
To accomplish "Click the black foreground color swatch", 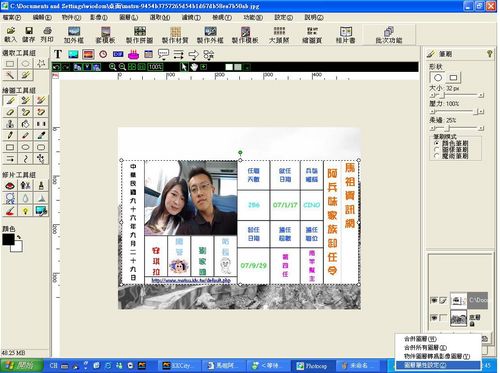I will pos(8,239).
